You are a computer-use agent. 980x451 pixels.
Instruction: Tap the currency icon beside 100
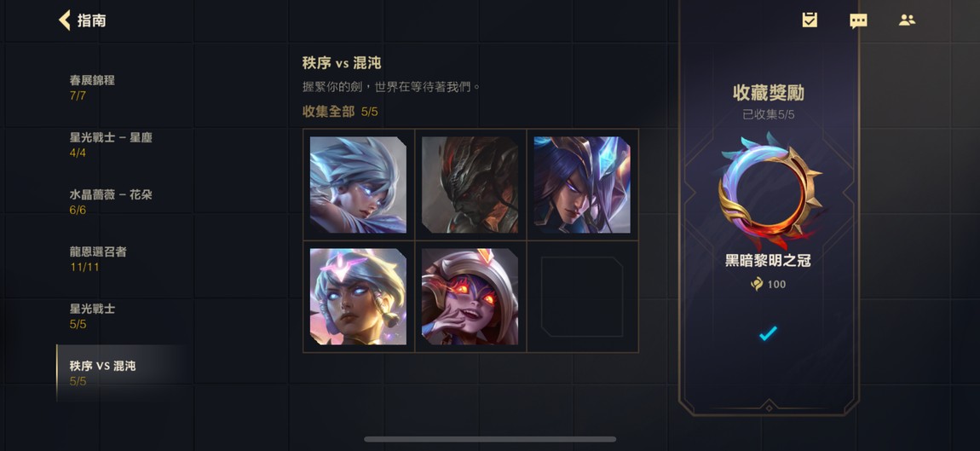(757, 284)
